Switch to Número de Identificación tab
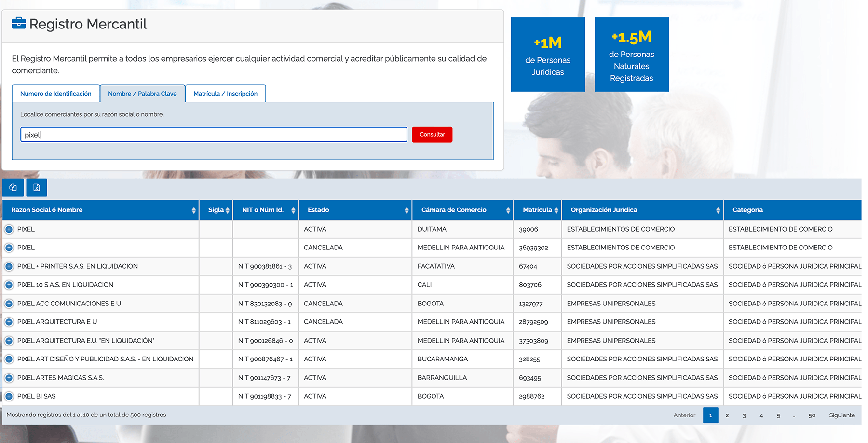The height and width of the screenshot is (443, 868). tap(56, 94)
